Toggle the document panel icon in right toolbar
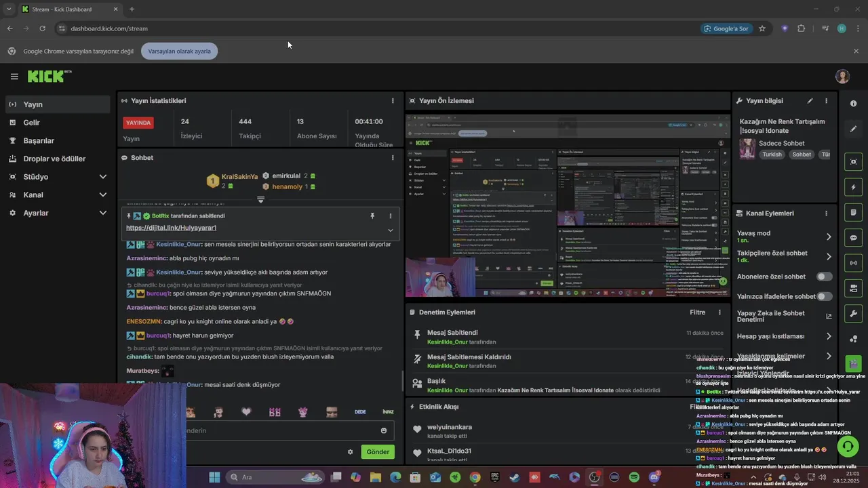Screen dimensions: 868x488 click(853, 212)
